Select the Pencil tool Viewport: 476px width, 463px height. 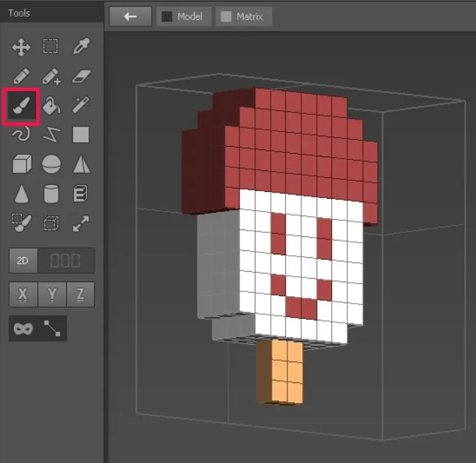[x=22, y=76]
